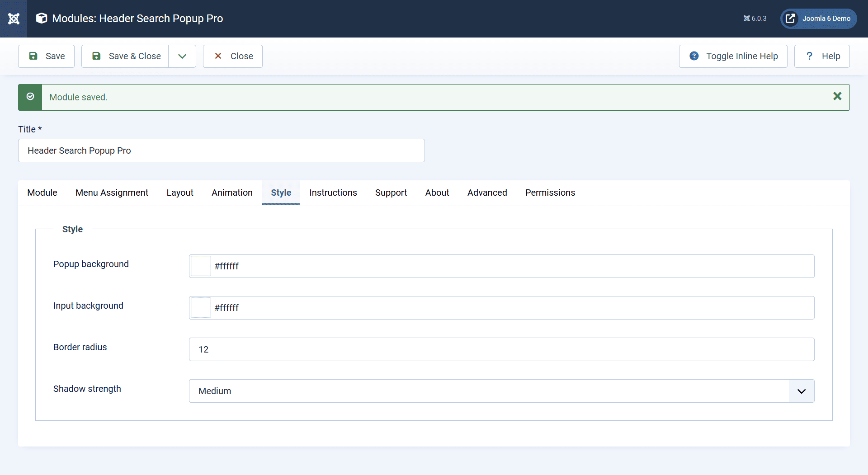Open the Popup background color picker
The height and width of the screenshot is (475, 868).
200,266
